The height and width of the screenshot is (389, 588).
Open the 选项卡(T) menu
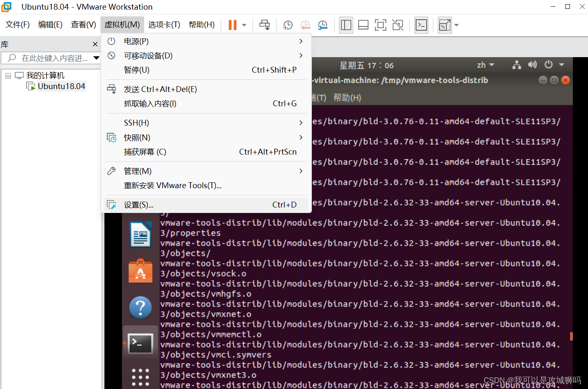[164, 25]
